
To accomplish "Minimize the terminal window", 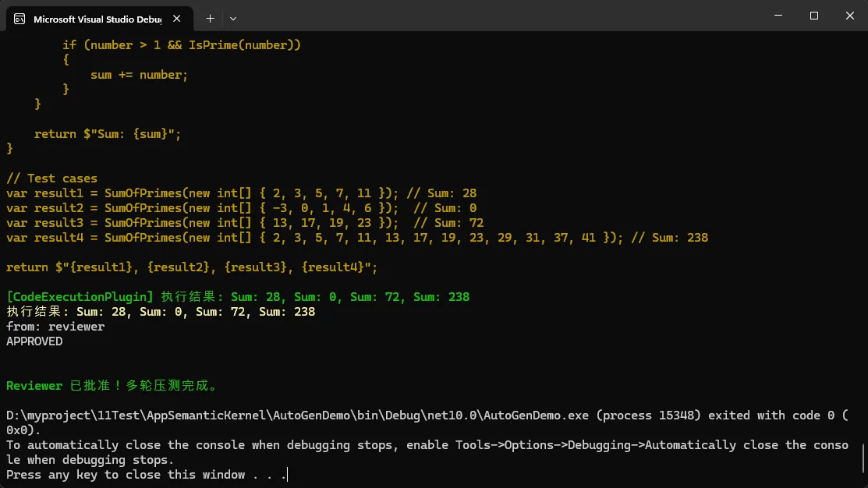I will tap(777, 16).
